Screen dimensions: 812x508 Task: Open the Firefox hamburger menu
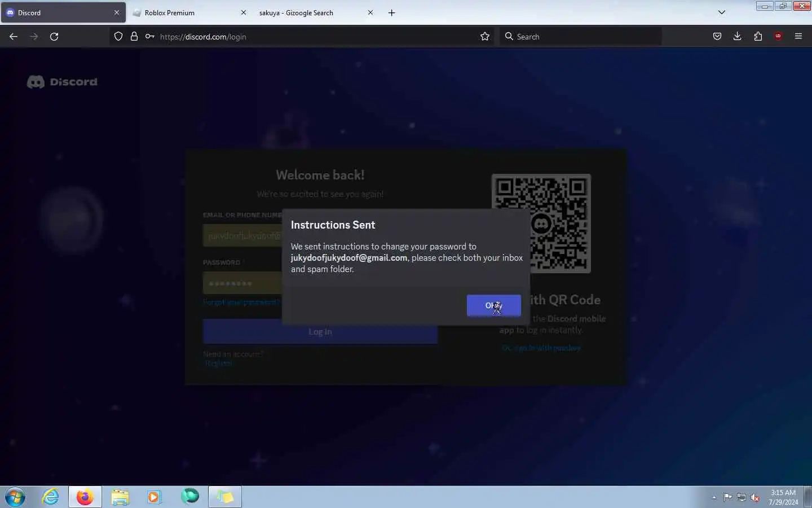tap(798, 37)
